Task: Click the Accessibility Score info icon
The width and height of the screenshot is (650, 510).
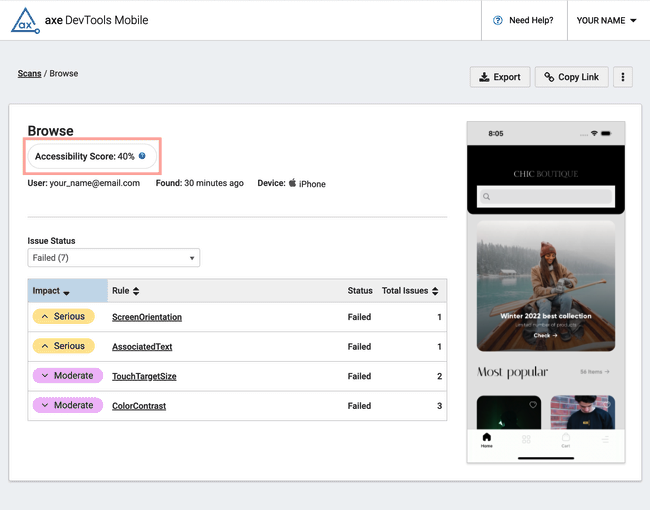Action: 142,156
